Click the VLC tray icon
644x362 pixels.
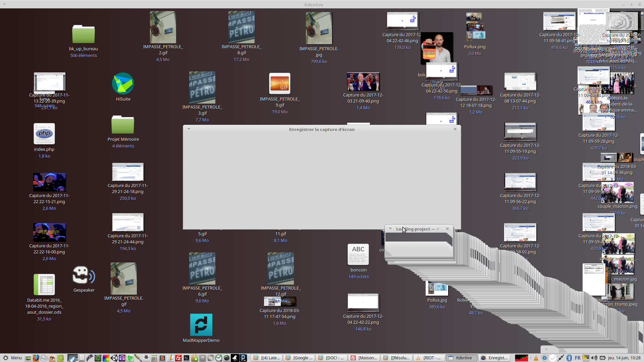[x=536, y=358]
